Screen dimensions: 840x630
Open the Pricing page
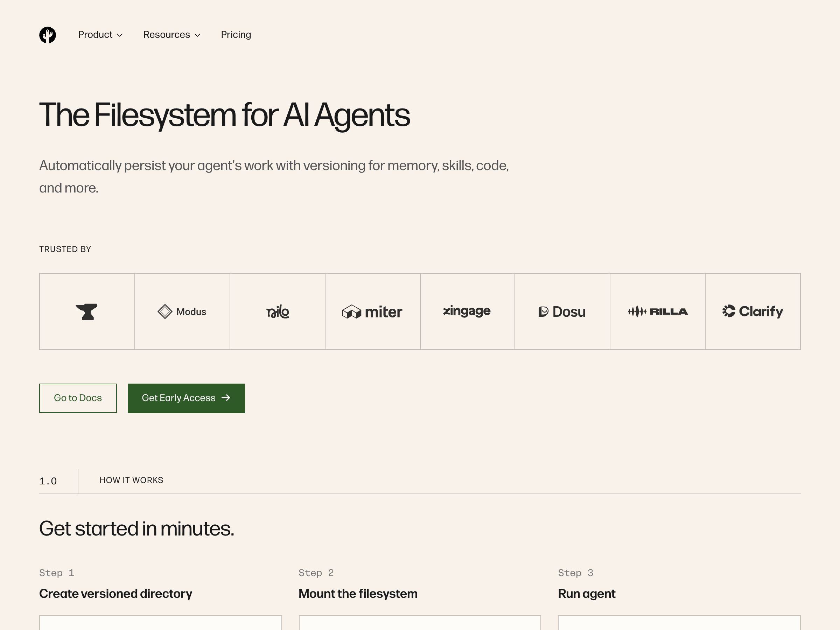(x=236, y=35)
